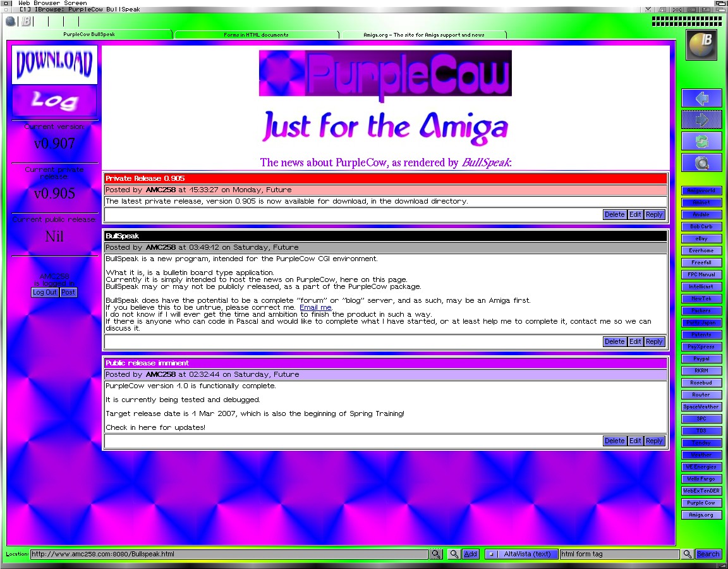Image resolution: width=728 pixels, height=569 pixels.
Task: Click the IBrowse globe logo at top right
Action: (x=701, y=45)
